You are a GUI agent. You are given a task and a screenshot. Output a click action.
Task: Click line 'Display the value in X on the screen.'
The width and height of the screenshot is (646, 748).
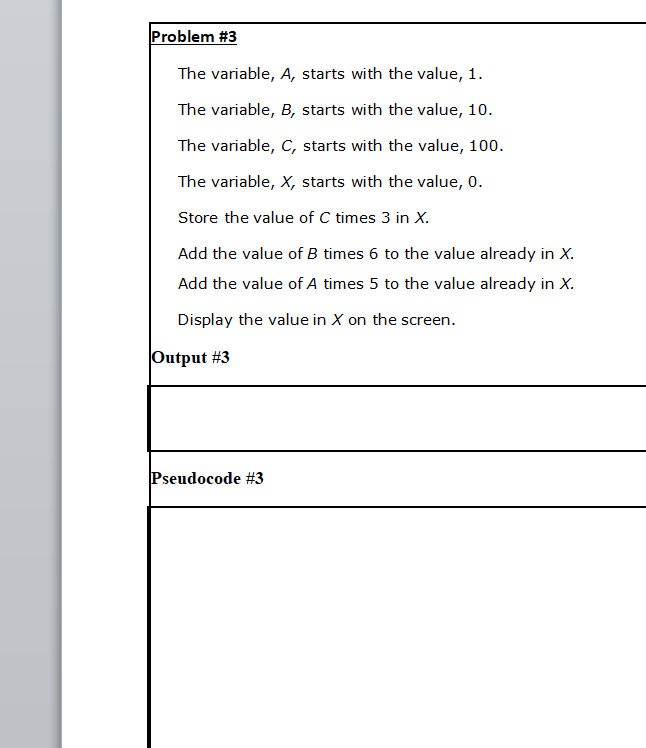coord(316,320)
